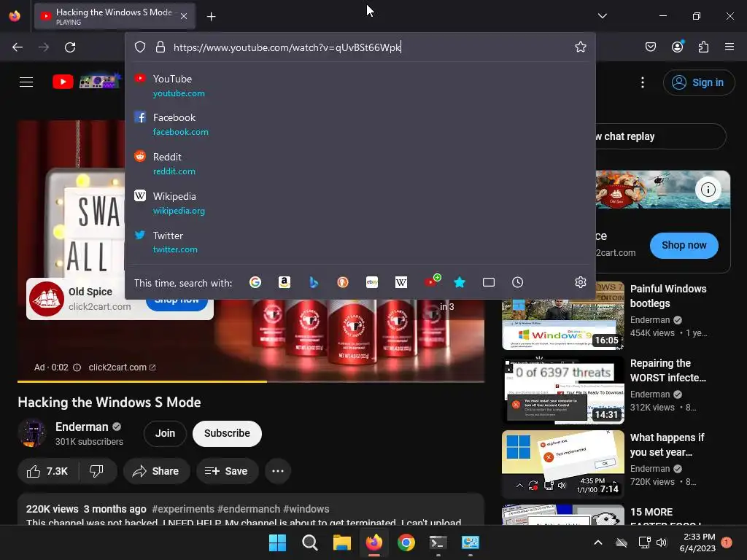Seek on the ad progress bar
This screenshot has width=747, height=560.
[x=251, y=381]
